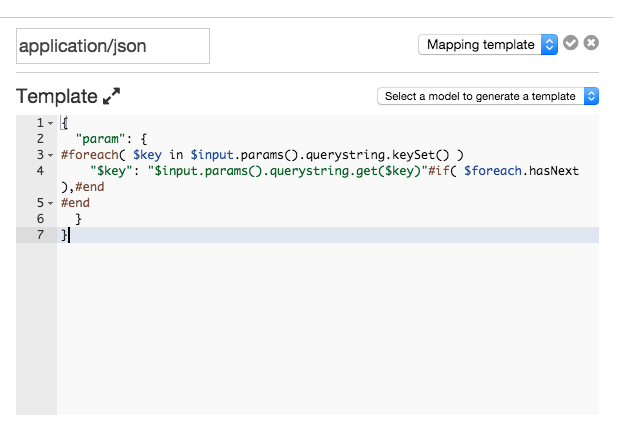
Task: Place cursor on "param" key text
Action: 101,139
